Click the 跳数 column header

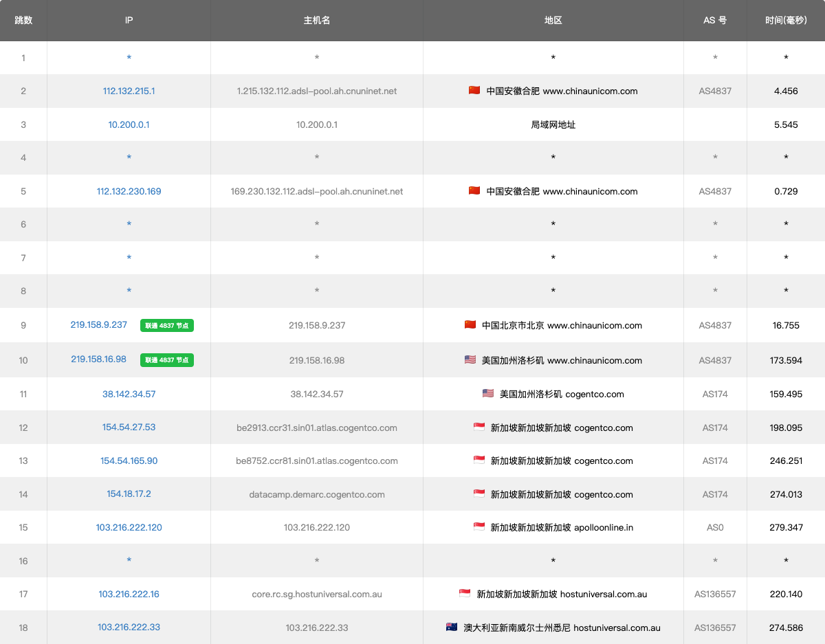pyautogui.click(x=23, y=20)
